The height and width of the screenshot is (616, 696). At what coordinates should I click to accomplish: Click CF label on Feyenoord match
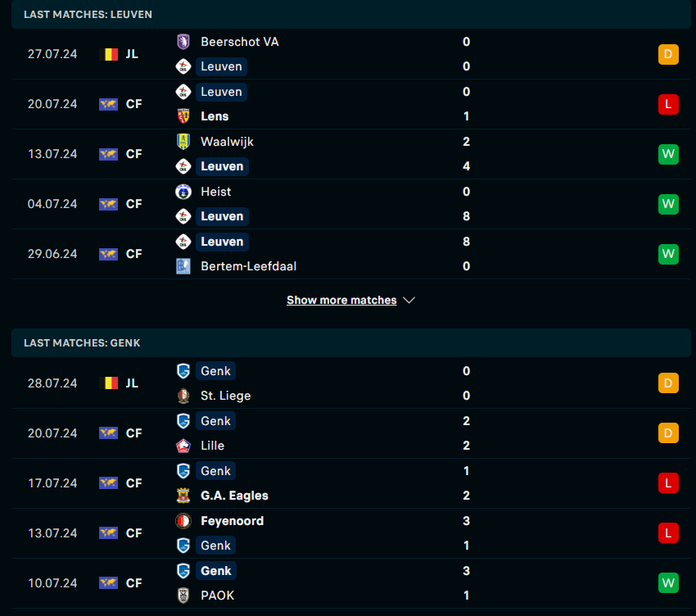tap(134, 533)
